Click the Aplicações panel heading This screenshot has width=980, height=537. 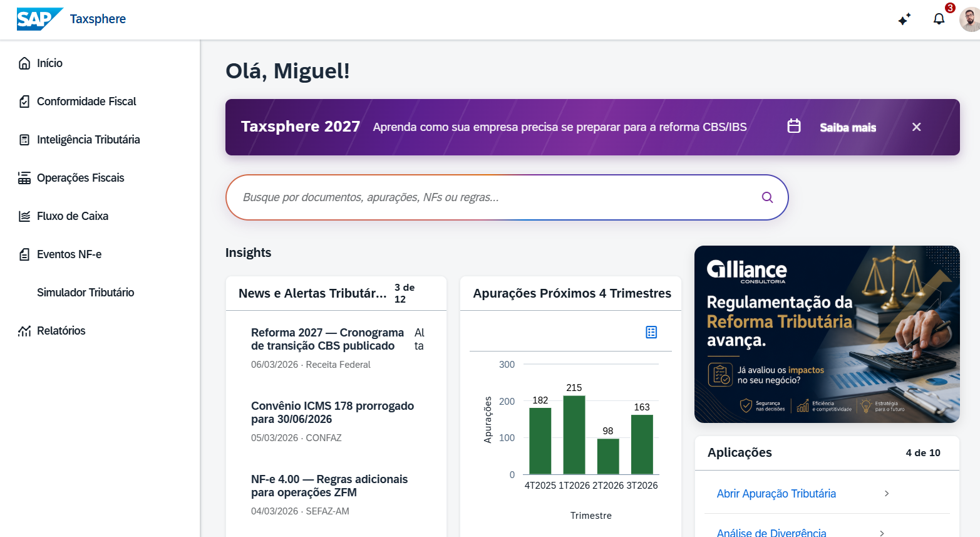(740, 452)
